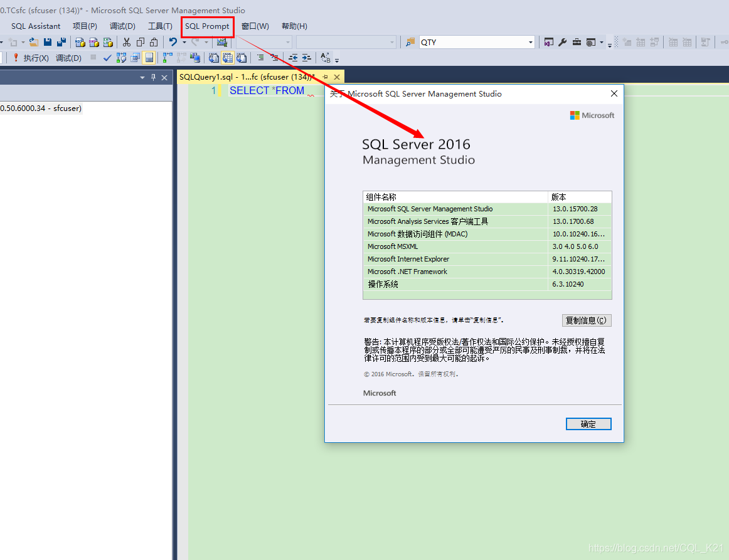Click the 组件名称 column header
This screenshot has width=729, height=560.
(455, 197)
